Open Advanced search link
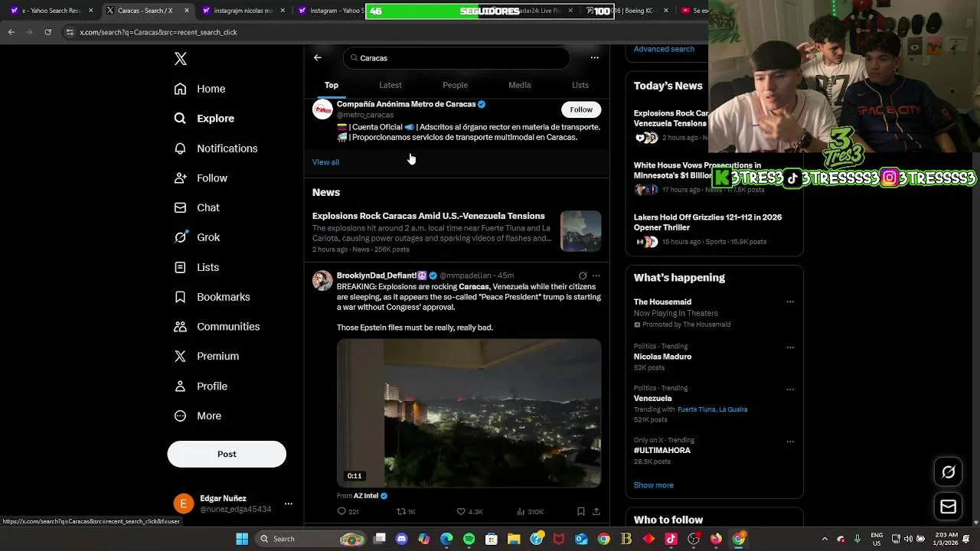980x551 pixels. pyautogui.click(x=664, y=49)
